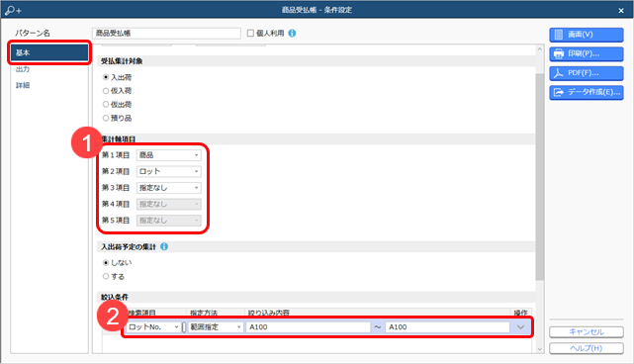Screen dimensions: 634x364
Task: Click the PDF(F)... button
Action: (587, 73)
